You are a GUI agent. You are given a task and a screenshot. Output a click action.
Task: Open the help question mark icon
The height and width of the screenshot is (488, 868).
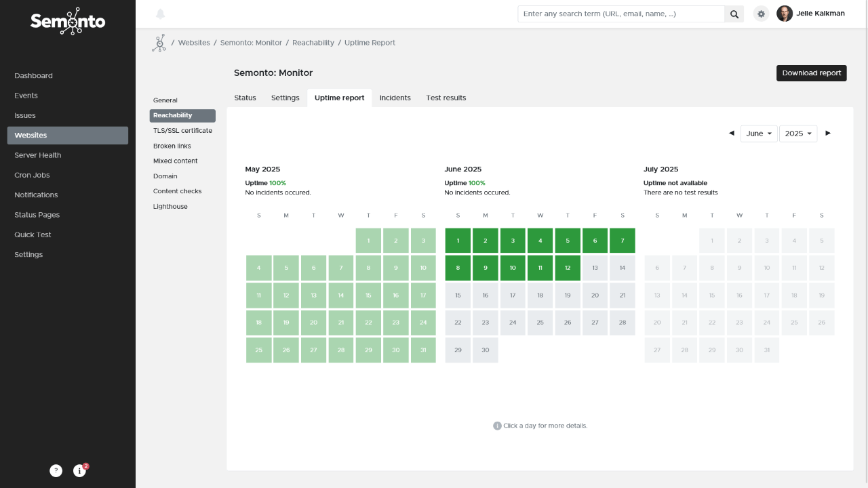click(x=56, y=470)
